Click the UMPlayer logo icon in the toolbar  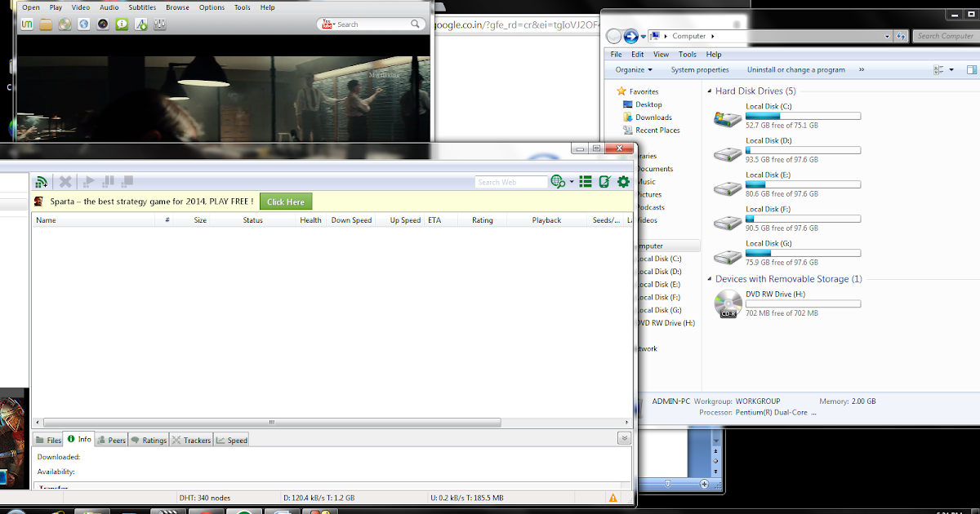(x=27, y=24)
